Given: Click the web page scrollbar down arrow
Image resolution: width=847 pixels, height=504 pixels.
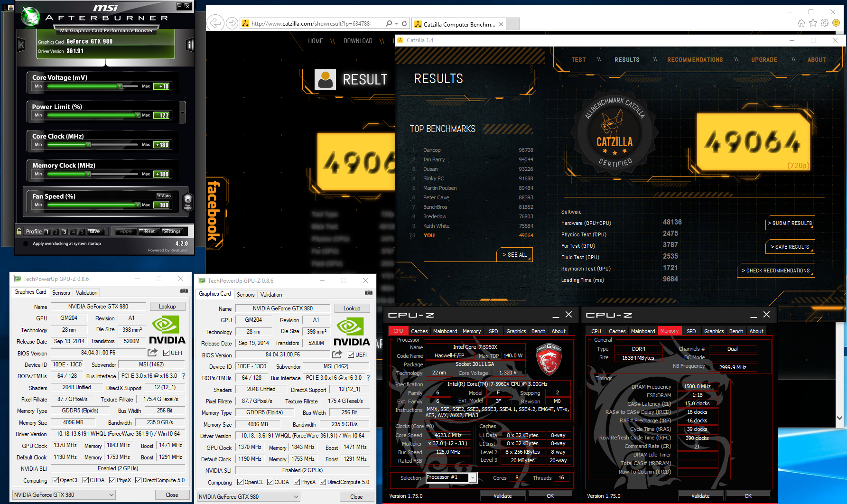Looking at the screenshot, I should [839, 418].
